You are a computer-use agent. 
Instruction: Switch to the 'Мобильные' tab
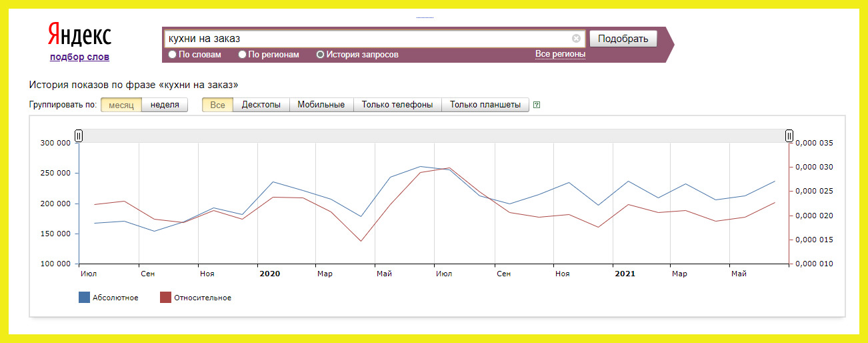tap(321, 105)
